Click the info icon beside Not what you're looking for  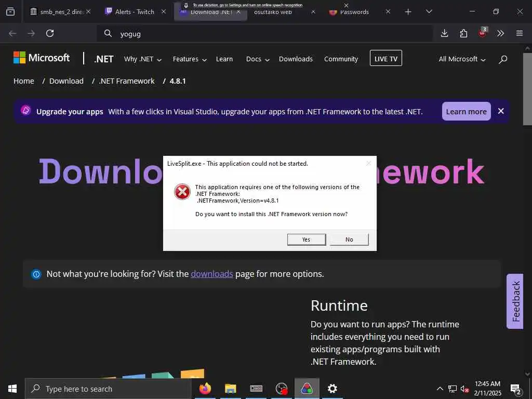(x=36, y=274)
